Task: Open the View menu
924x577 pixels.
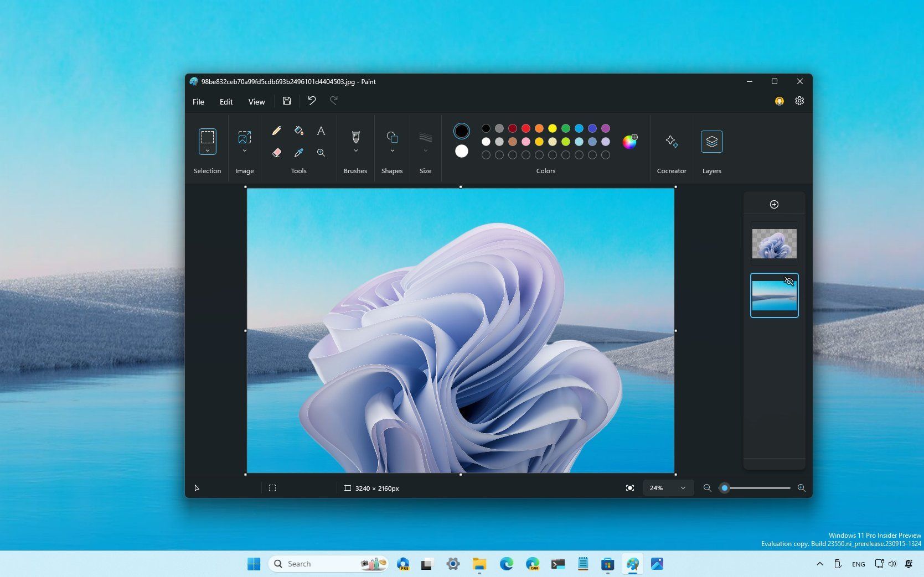Action: coord(256,101)
